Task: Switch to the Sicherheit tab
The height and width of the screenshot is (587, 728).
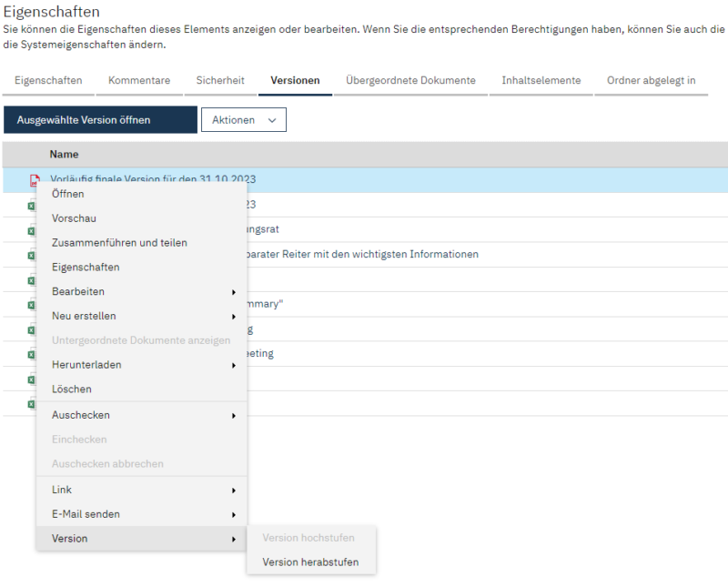Action: pyautogui.click(x=220, y=81)
